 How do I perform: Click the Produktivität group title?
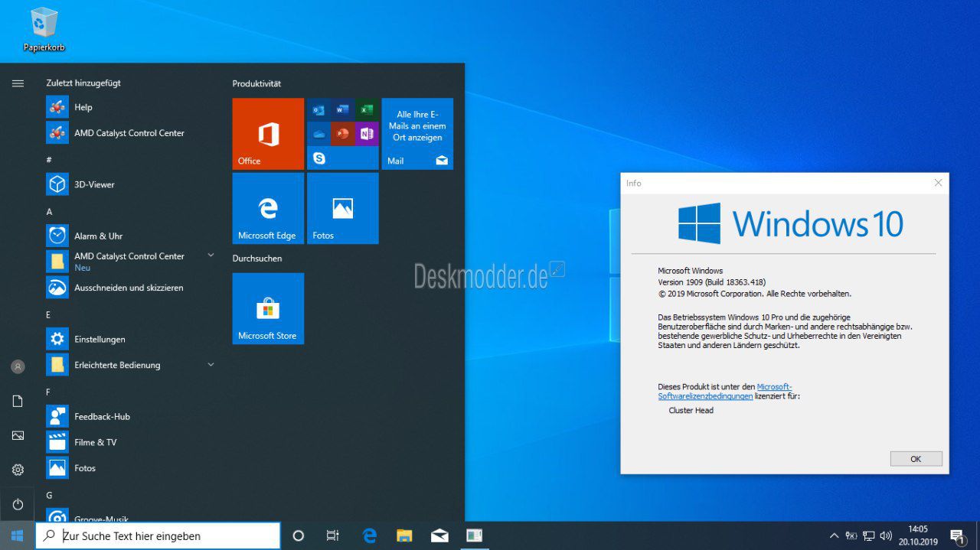pos(256,83)
